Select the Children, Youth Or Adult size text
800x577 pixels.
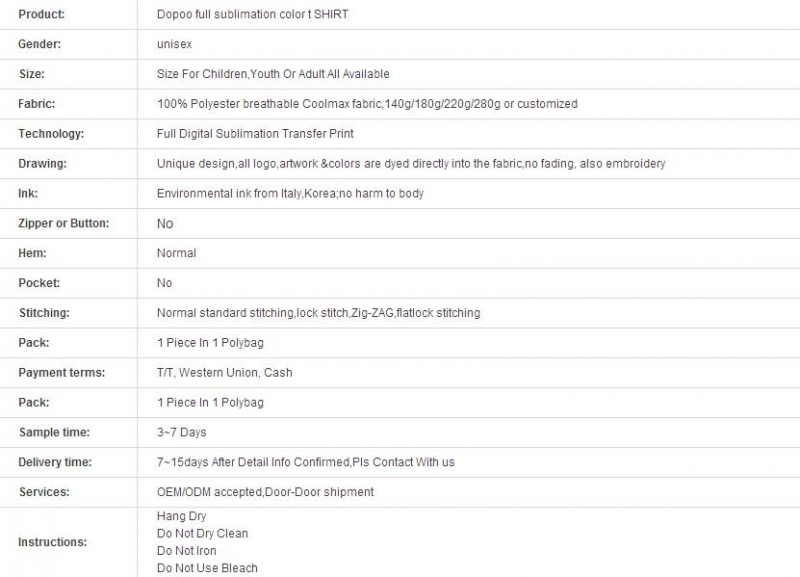point(273,74)
